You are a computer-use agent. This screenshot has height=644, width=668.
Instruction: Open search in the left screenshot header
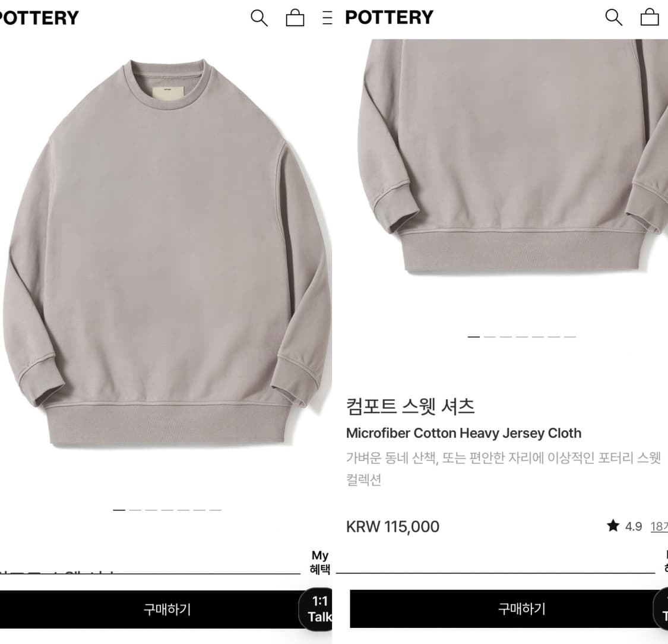point(259,18)
